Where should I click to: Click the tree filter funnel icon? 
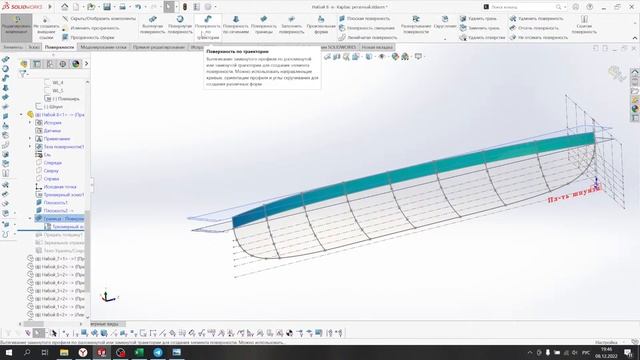[x=22, y=74]
